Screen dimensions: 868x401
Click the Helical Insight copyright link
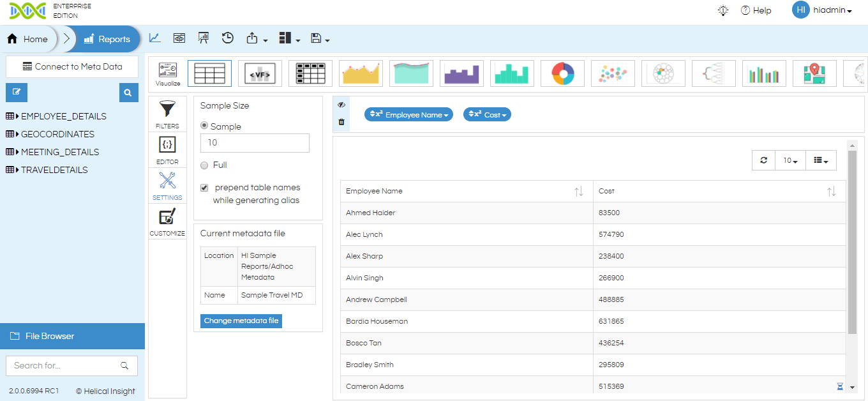pos(105,391)
